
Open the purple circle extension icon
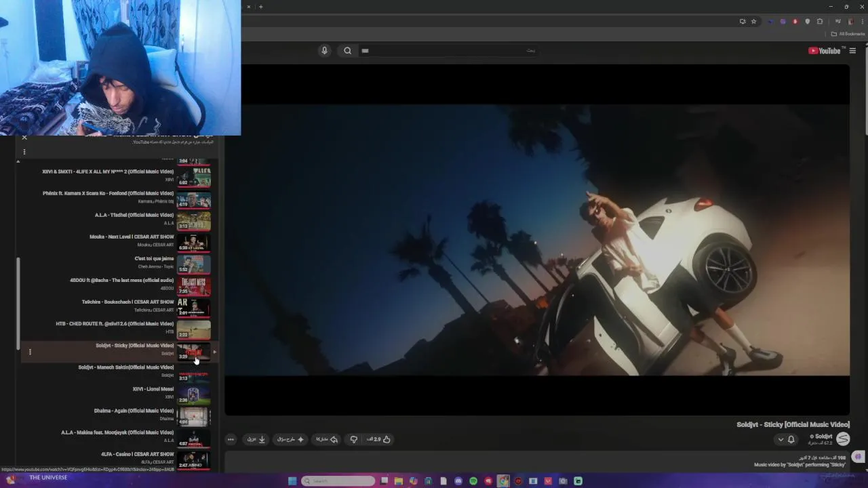coord(783,22)
